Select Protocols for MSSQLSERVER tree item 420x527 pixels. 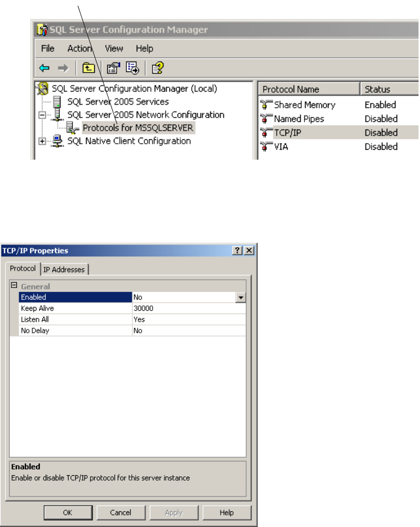pyautogui.click(x=138, y=128)
